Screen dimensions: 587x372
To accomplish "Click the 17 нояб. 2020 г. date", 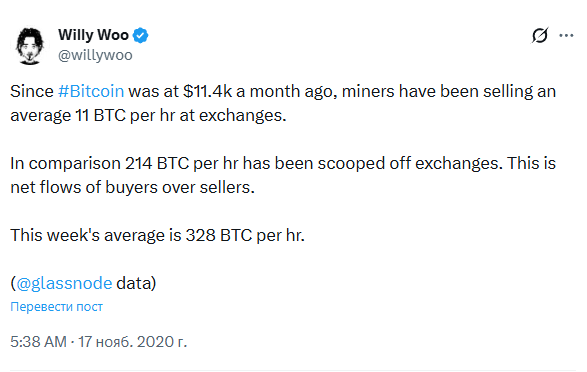I will [x=132, y=342].
